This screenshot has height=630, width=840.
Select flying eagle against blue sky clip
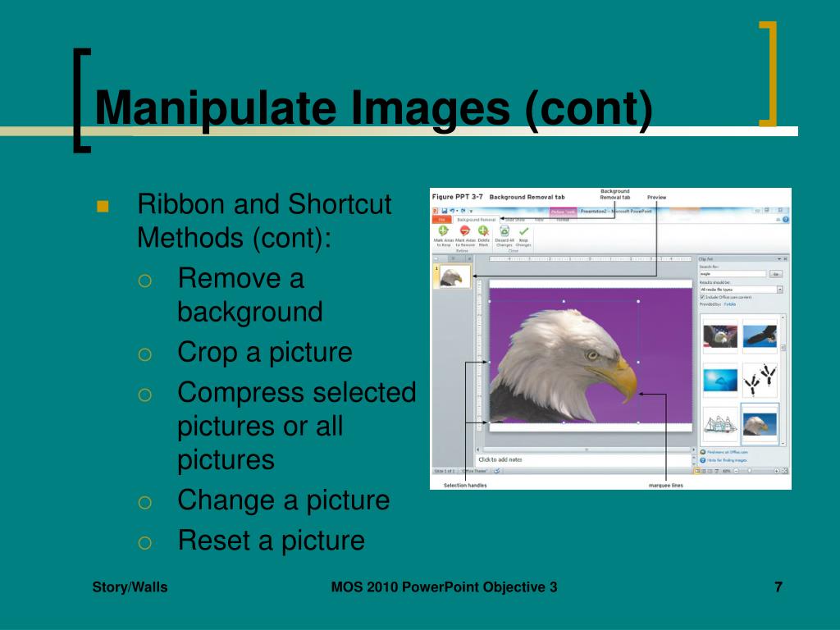pyautogui.click(x=760, y=336)
